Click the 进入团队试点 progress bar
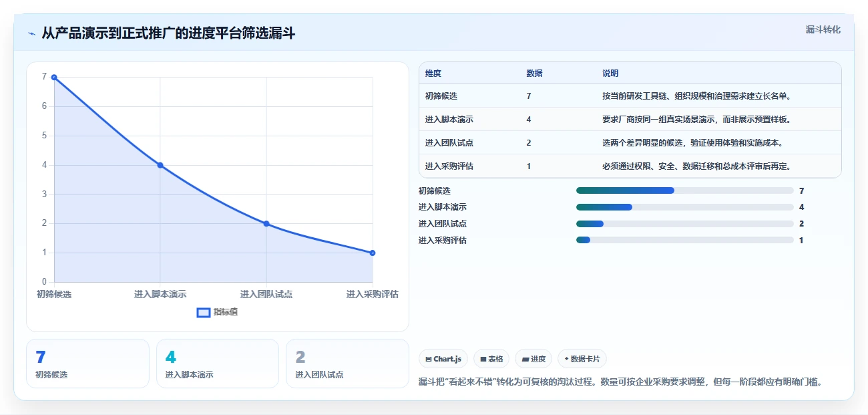 (x=684, y=224)
